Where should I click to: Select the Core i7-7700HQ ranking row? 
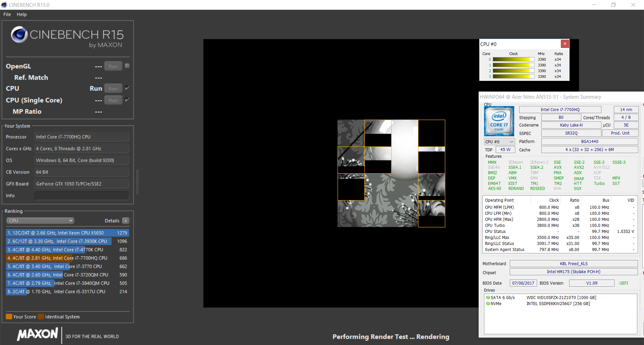[x=67, y=258]
